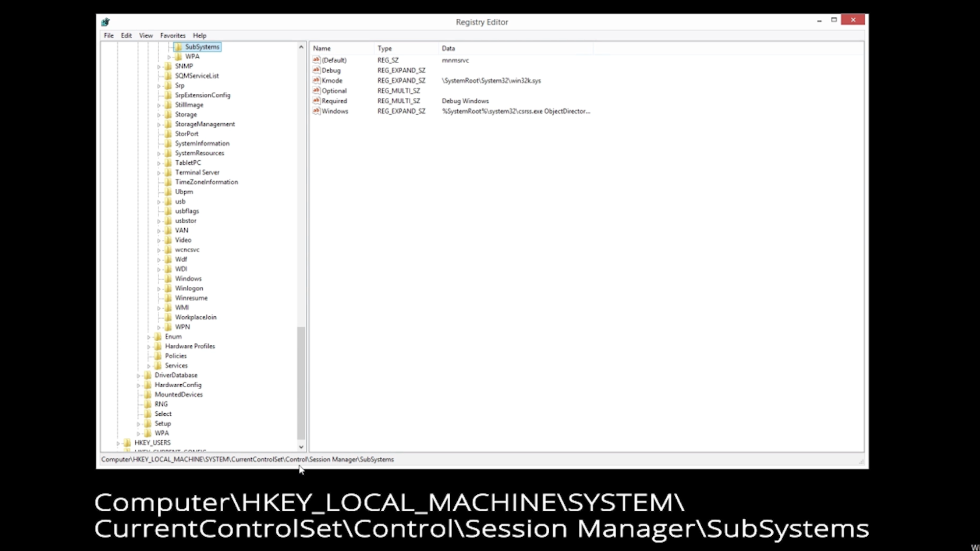Viewport: 980px width, 551px height.
Task: Expand the Services key node
Action: [x=149, y=366]
